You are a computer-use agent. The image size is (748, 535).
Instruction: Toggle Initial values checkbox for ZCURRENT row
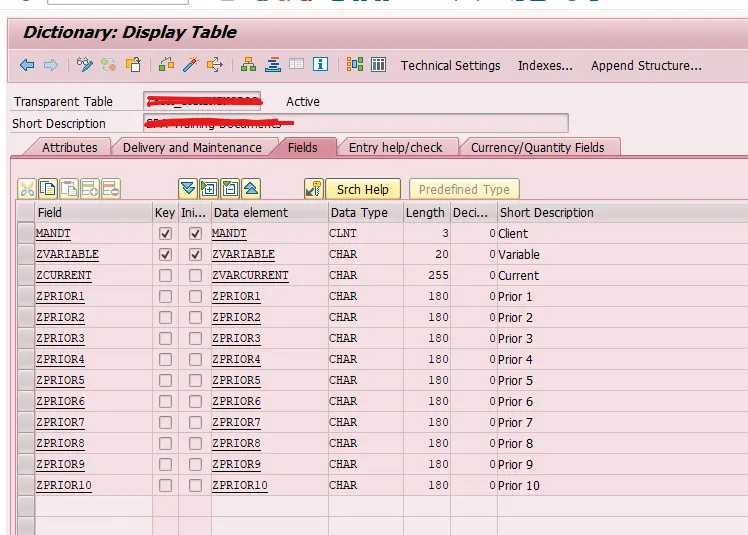[x=195, y=275]
